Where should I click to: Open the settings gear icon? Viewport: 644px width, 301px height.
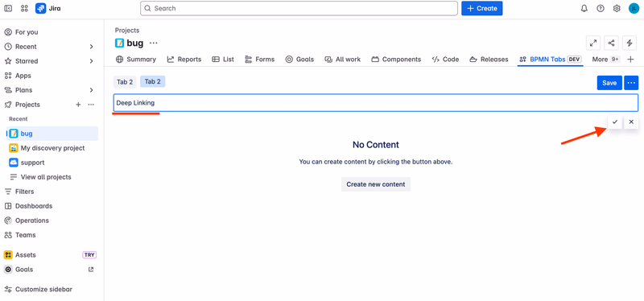pos(617,8)
